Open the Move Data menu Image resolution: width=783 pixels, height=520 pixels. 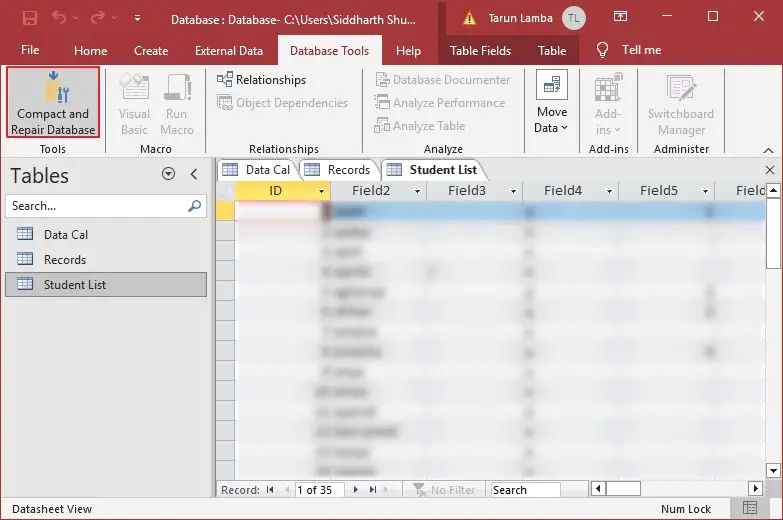(x=551, y=102)
